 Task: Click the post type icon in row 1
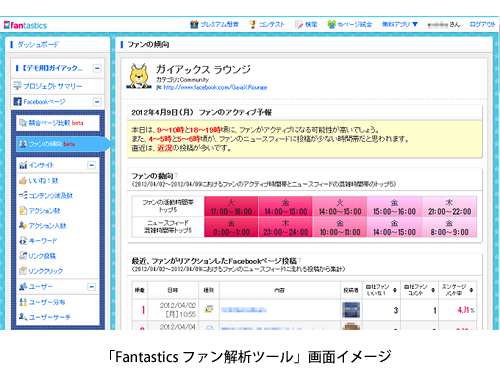pos(209,309)
